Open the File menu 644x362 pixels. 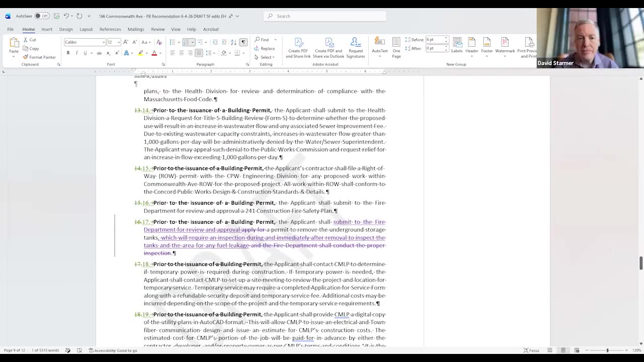click(x=10, y=29)
